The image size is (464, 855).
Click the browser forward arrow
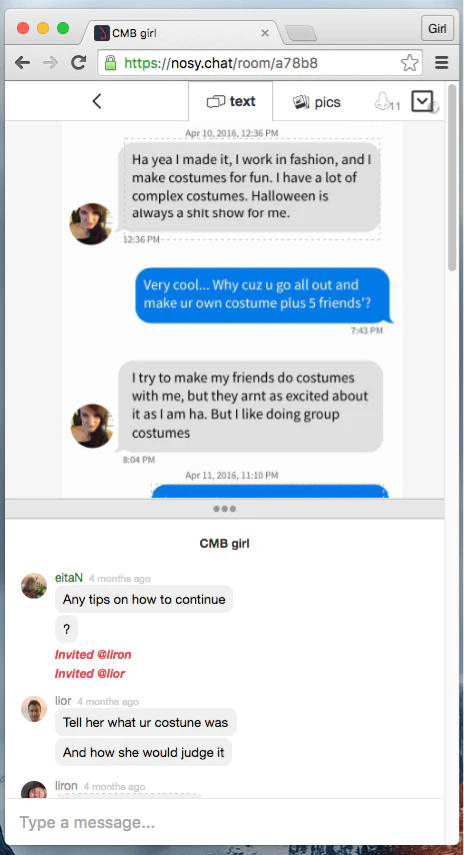pos(50,63)
